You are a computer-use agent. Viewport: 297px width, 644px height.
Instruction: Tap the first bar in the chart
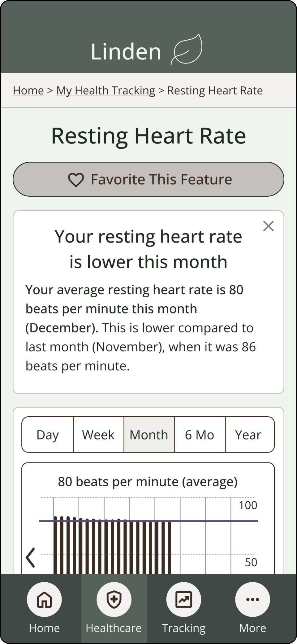[x=55, y=545]
